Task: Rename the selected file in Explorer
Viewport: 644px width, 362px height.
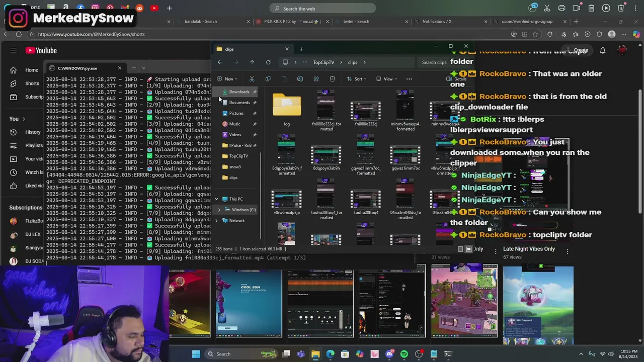Action: tap(300, 79)
